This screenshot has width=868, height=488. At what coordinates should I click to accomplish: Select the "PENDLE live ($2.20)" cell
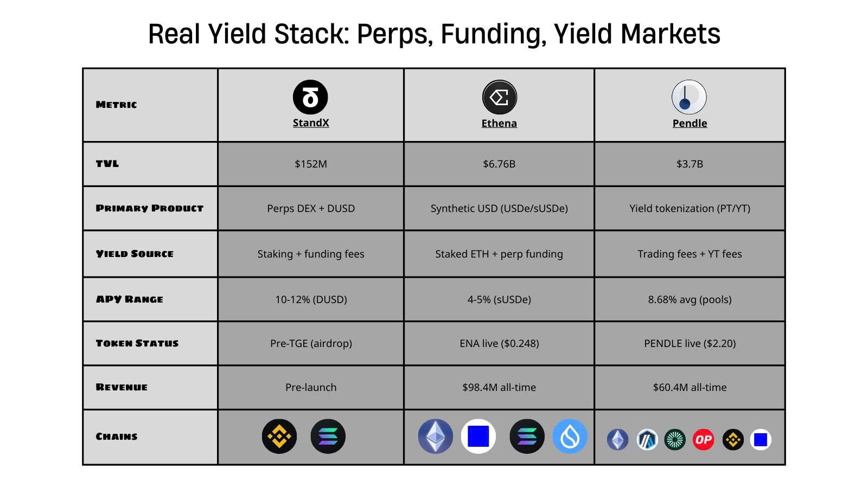click(x=690, y=343)
